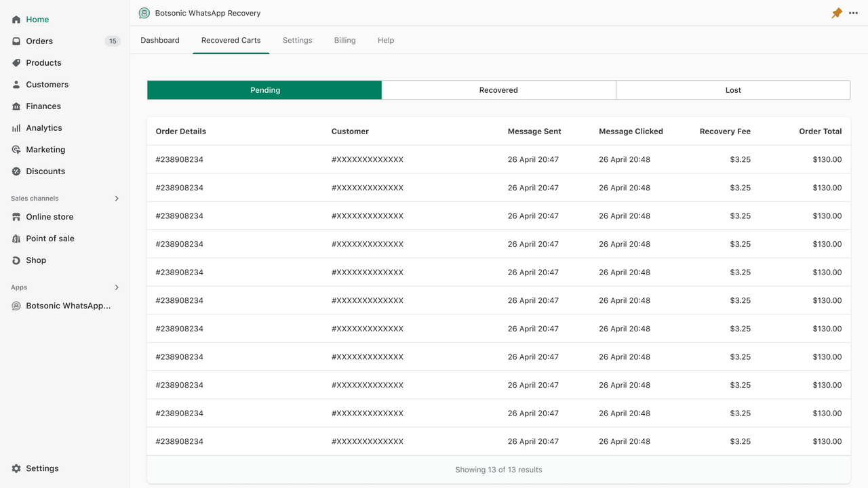Click order #238908234 in the first row
Image resolution: width=868 pixels, height=488 pixels.
(180, 160)
